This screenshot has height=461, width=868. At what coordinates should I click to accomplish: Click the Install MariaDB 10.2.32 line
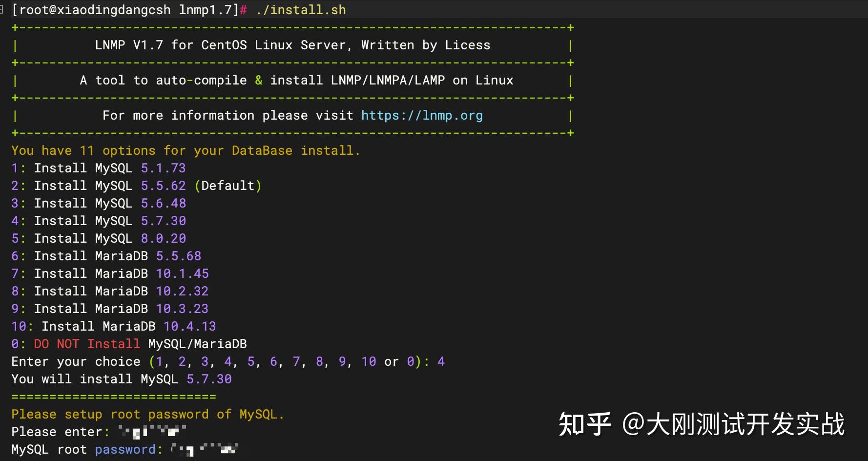click(x=110, y=292)
